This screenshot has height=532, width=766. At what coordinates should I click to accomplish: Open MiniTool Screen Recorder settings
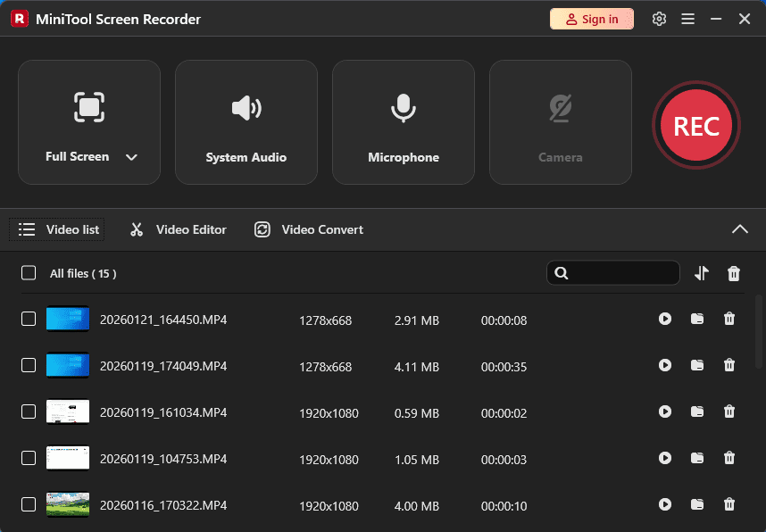coord(659,18)
